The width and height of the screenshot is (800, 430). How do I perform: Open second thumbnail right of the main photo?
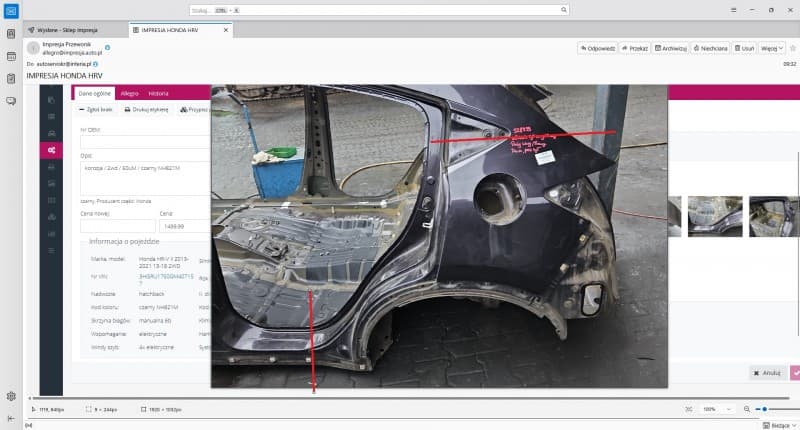pos(774,216)
